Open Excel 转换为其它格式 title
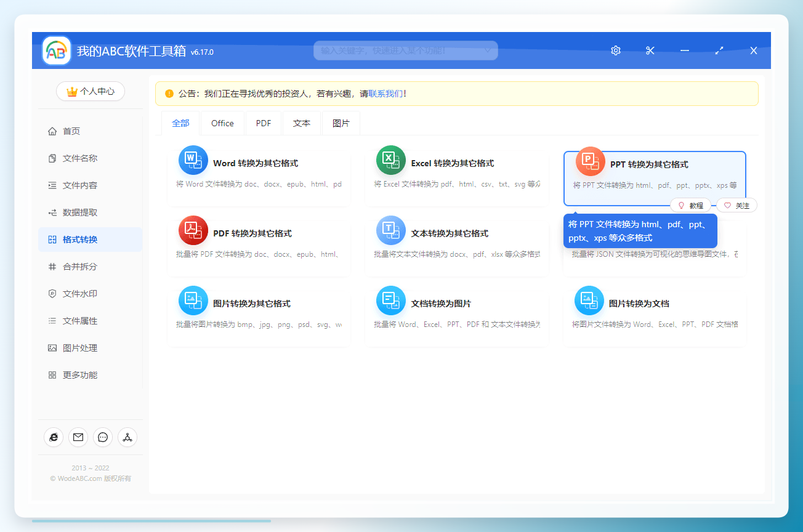803x532 pixels. click(453, 163)
